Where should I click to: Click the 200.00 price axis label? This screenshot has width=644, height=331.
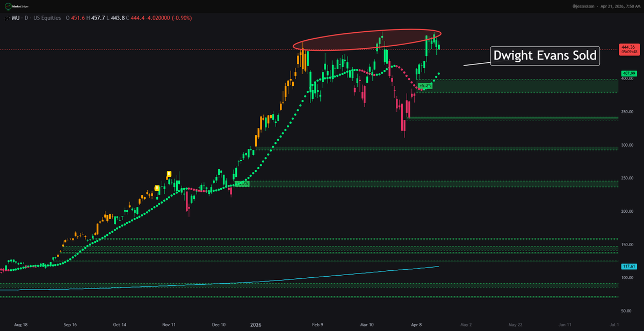point(628,212)
